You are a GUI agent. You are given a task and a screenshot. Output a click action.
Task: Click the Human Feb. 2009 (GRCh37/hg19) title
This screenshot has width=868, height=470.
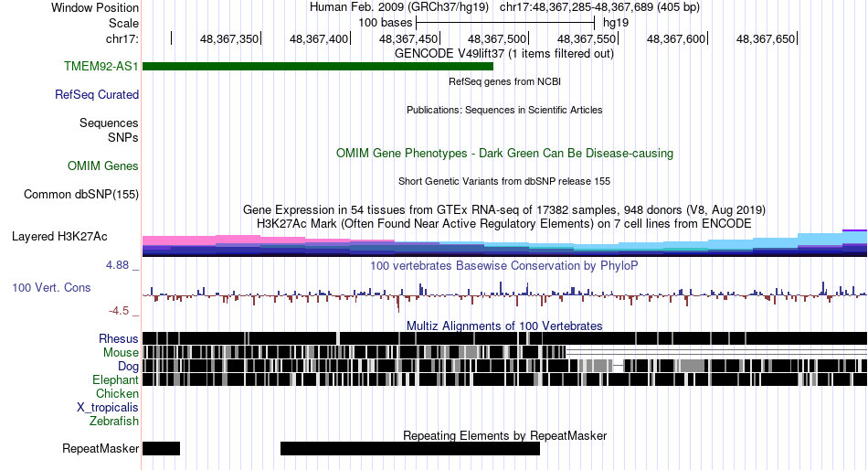tap(399, 7)
